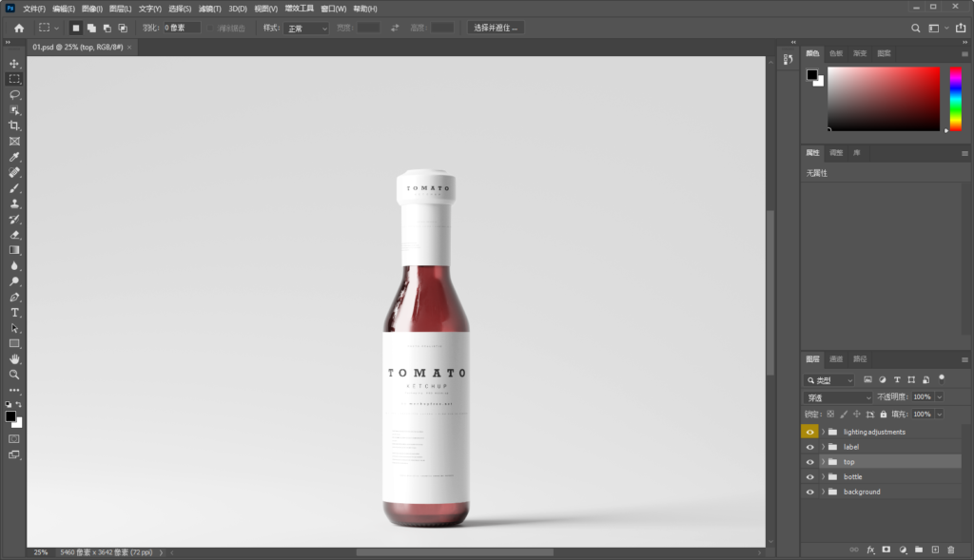Select the Rectangle shape tool

pos(14,343)
